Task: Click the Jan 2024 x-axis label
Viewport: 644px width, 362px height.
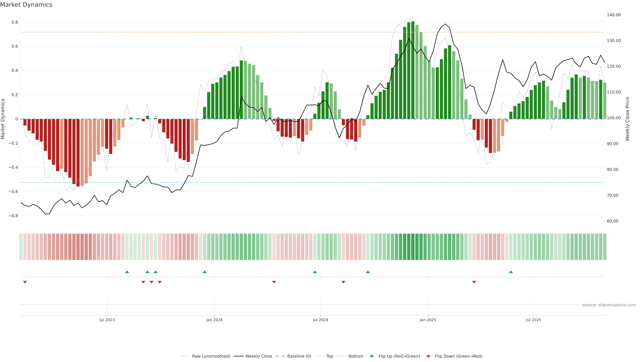Action: click(x=214, y=320)
